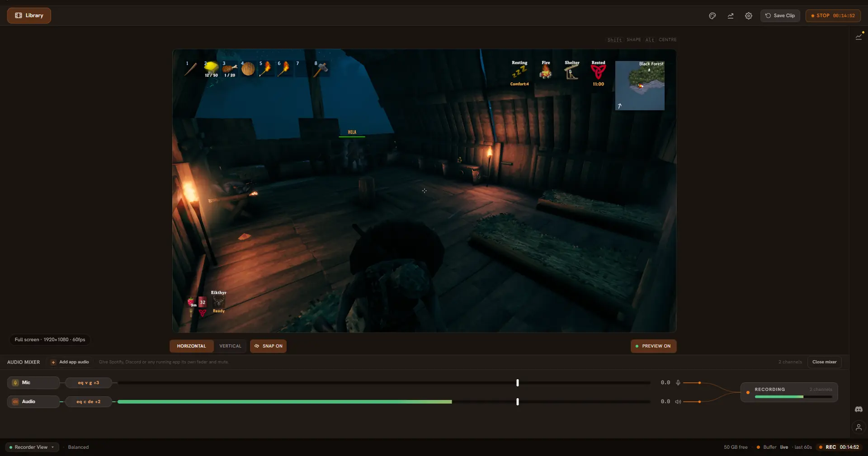
Task: Add app audio to mixer
Action: tap(70, 362)
